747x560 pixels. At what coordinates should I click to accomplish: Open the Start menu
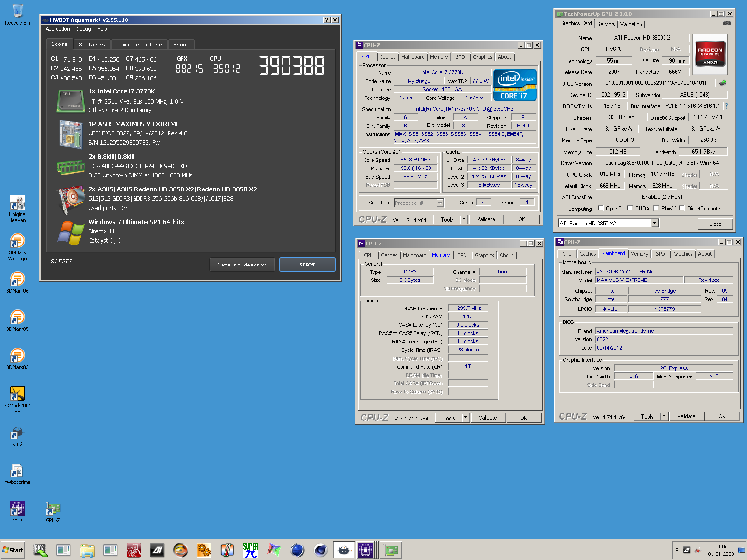(x=13, y=550)
